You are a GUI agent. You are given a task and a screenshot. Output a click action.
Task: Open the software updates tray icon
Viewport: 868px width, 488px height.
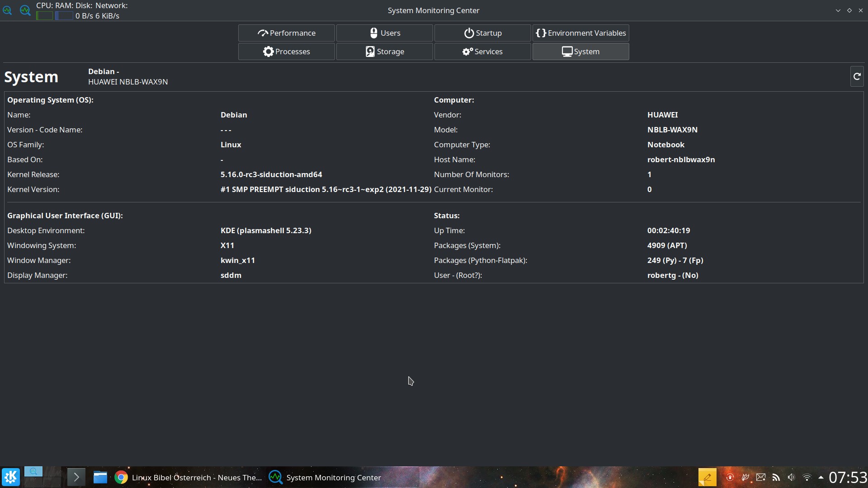(x=730, y=477)
